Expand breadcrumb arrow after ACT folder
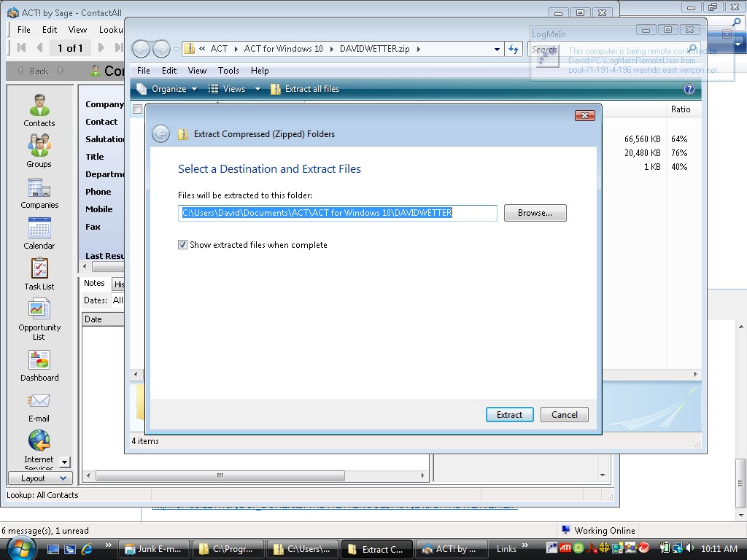 point(236,49)
